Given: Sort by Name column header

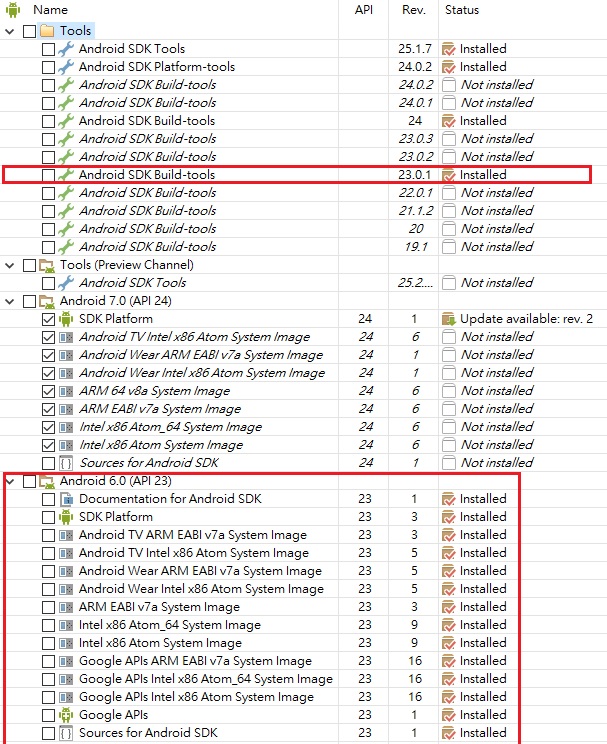Looking at the screenshot, I should [x=50, y=10].
